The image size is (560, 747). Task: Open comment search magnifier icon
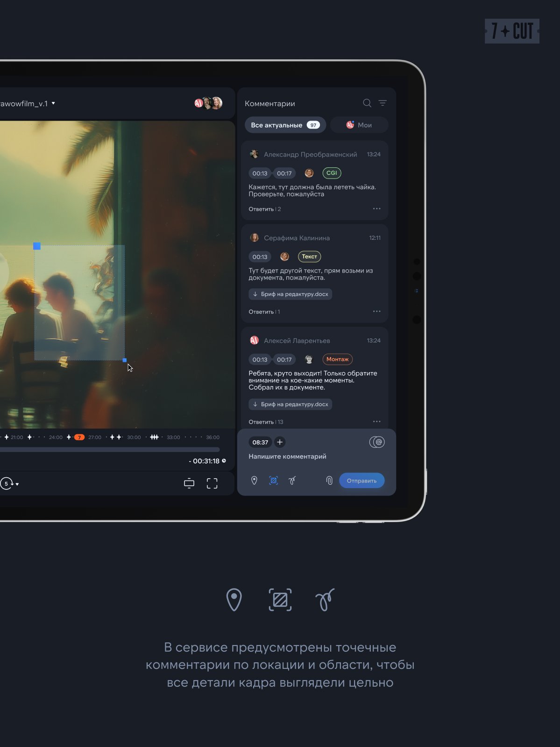pos(367,103)
